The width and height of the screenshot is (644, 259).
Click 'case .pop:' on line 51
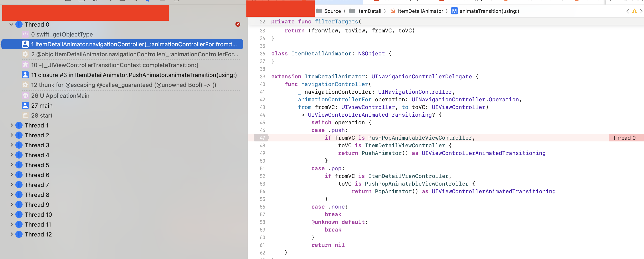click(328, 168)
